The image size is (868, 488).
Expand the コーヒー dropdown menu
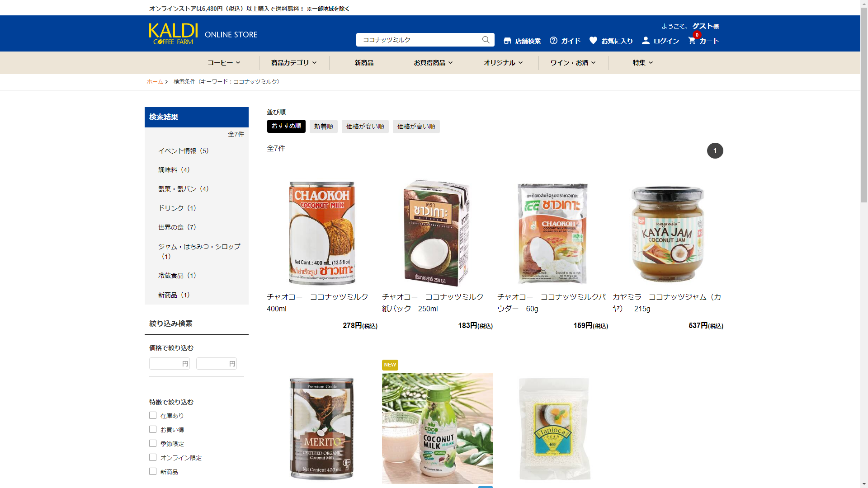pos(224,63)
